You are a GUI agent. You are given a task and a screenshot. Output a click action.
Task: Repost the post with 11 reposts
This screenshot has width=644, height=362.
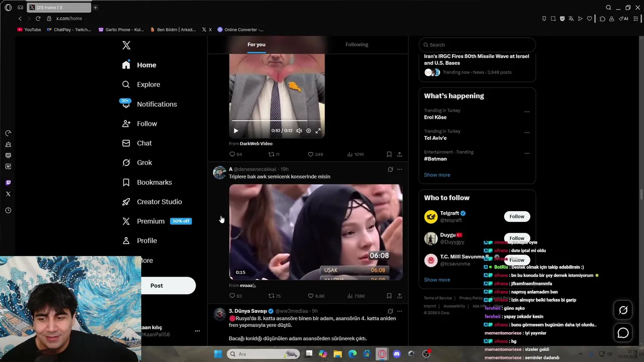tap(274, 154)
